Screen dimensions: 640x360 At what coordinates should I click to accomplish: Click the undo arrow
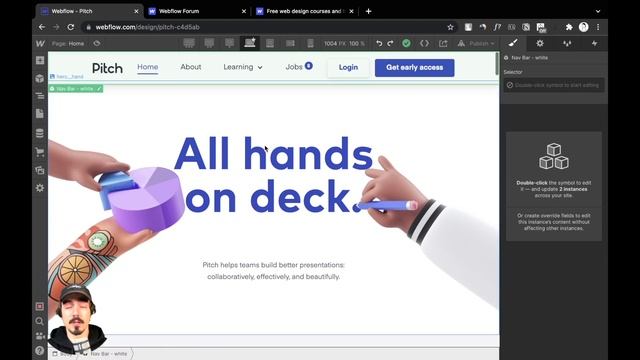click(379, 43)
